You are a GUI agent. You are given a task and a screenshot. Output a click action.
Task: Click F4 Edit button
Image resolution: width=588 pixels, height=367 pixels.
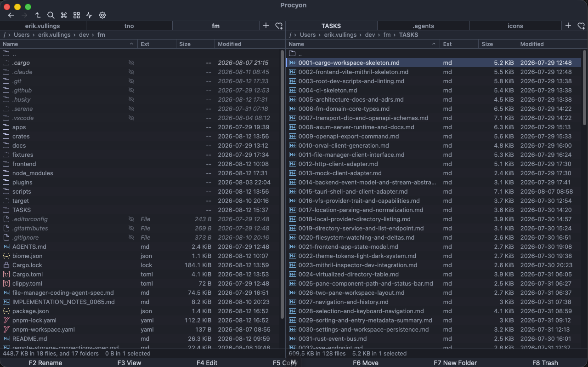coord(207,363)
